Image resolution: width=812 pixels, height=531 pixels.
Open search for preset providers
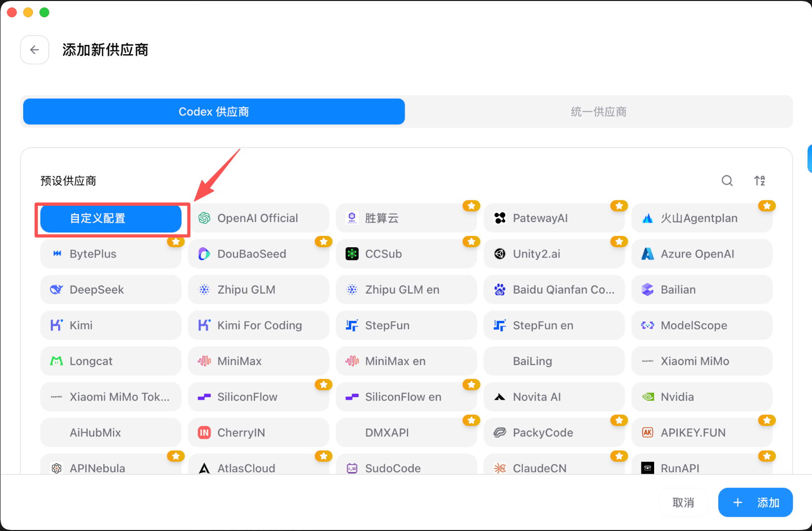click(x=727, y=181)
